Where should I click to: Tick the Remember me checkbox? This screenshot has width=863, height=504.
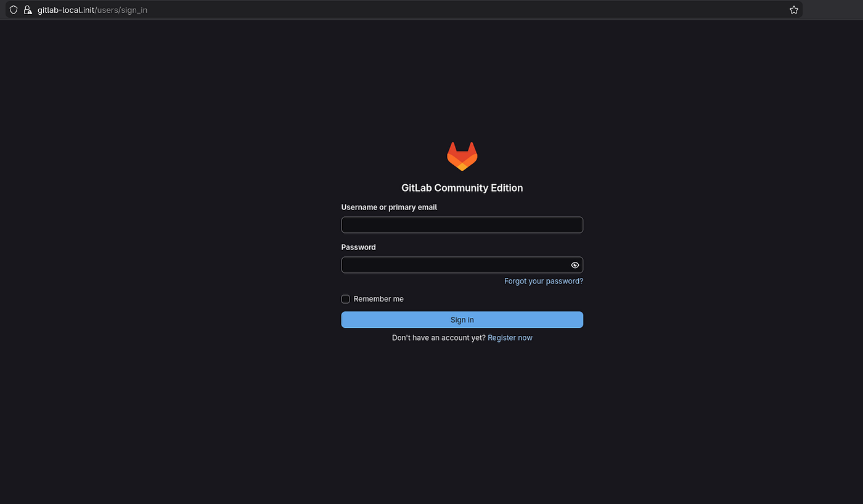pos(346,299)
